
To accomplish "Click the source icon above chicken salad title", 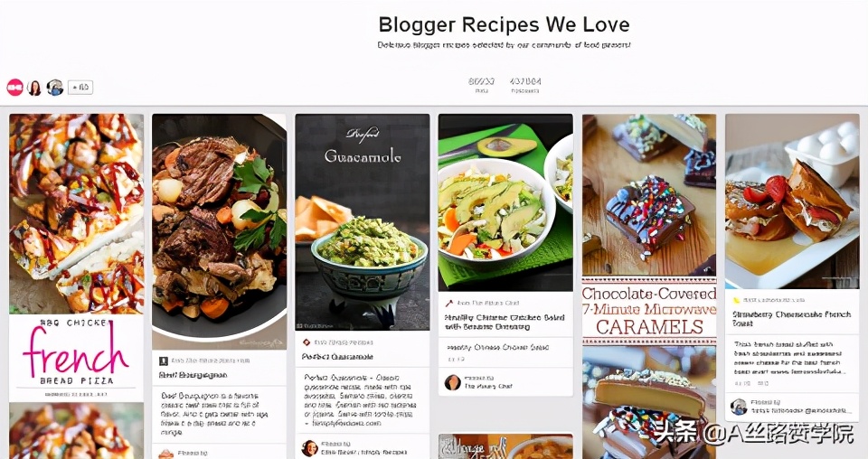I will [449, 303].
